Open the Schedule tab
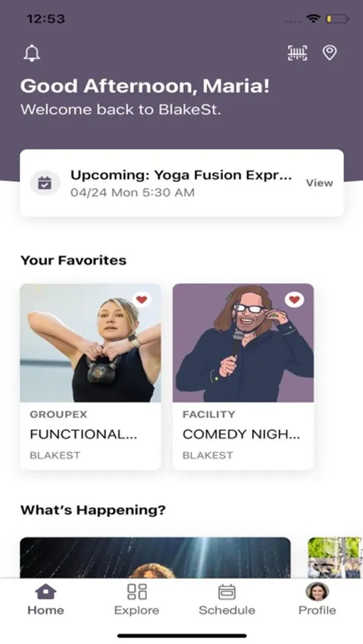This screenshot has width=363, height=644. (x=227, y=600)
